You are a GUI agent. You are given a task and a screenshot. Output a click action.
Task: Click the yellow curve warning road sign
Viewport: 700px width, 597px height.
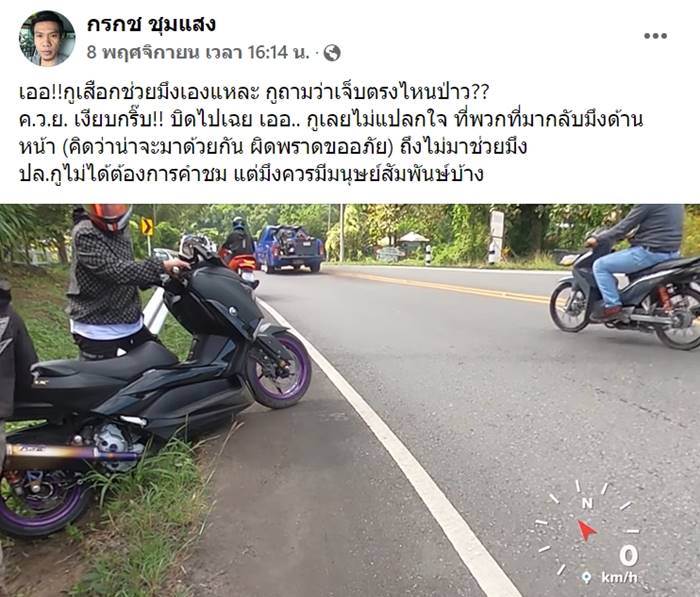coord(147,227)
